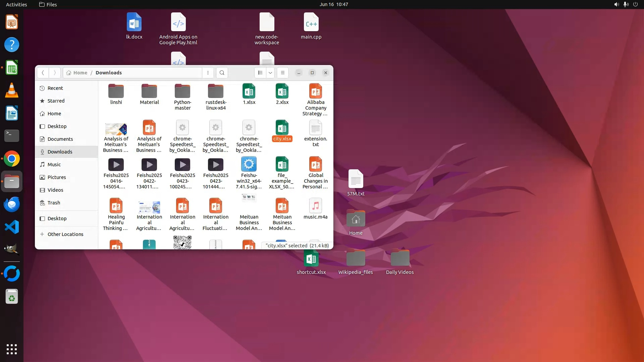Open the path bar three-dot menu
This screenshot has height=362, width=644.
pos(208,73)
